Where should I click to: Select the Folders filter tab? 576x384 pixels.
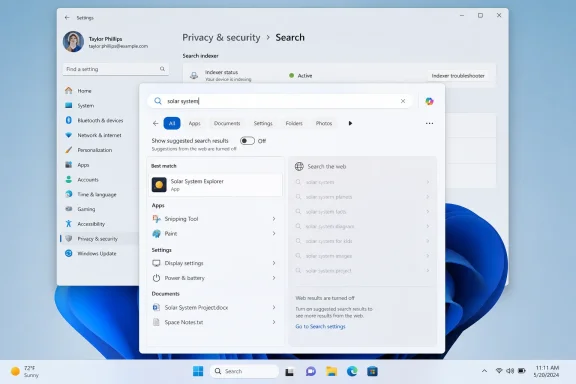click(294, 123)
